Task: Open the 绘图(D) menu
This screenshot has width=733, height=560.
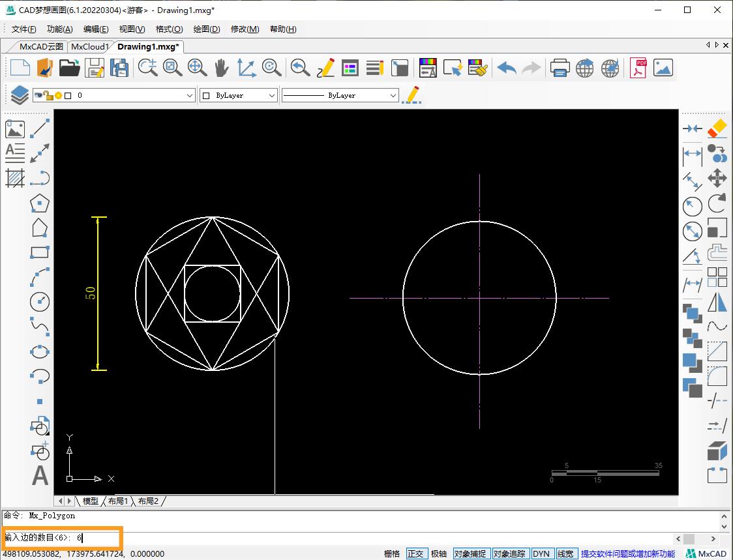Action: point(207,29)
